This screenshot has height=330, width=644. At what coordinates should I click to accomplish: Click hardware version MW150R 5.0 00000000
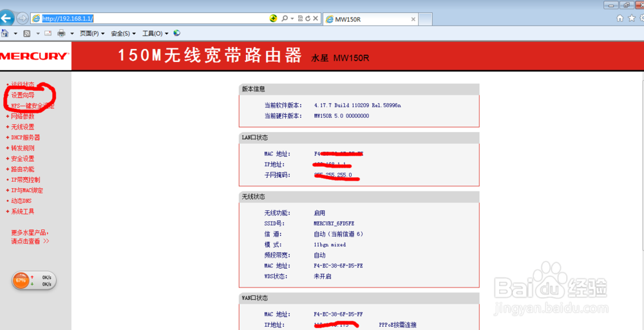click(x=341, y=116)
